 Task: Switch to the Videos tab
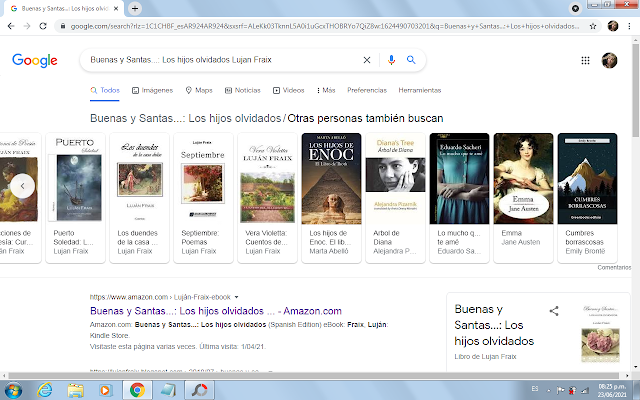coord(289,90)
